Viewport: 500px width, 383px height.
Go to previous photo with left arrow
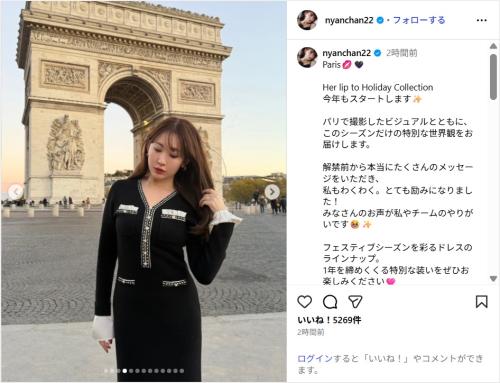point(16,192)
